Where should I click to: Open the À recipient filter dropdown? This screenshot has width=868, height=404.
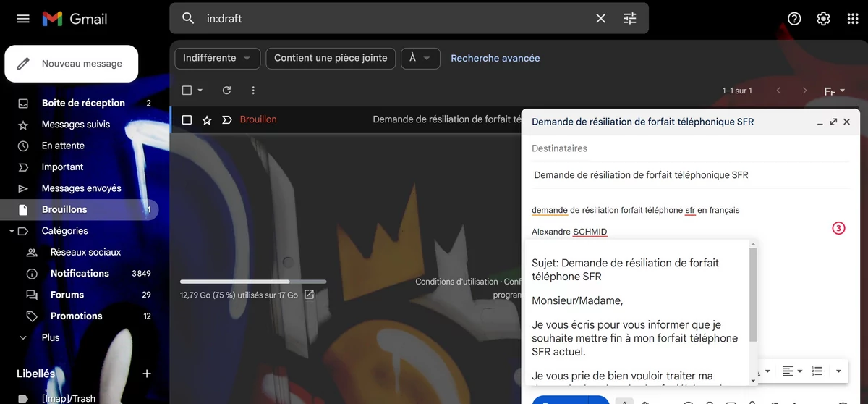point(420,58)
